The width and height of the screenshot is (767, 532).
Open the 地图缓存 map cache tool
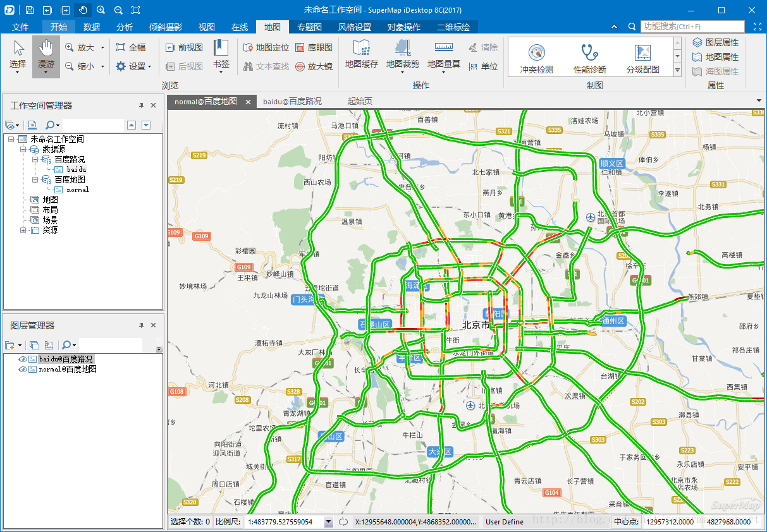pyautogui.click(x=361, y=56)
